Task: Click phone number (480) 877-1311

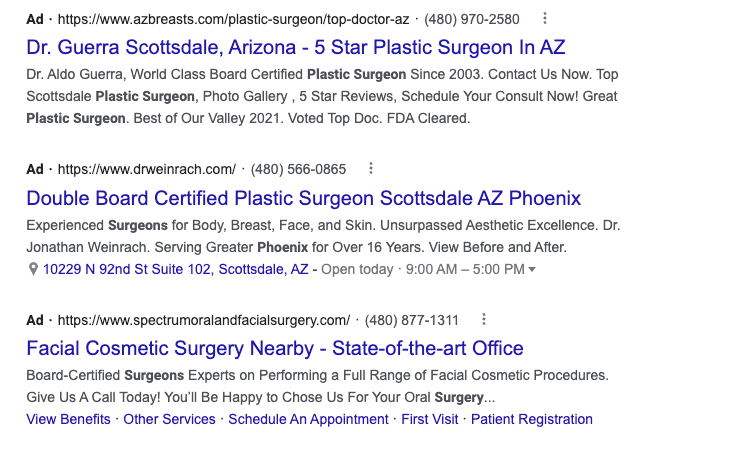Action: [x=412, y=320]
